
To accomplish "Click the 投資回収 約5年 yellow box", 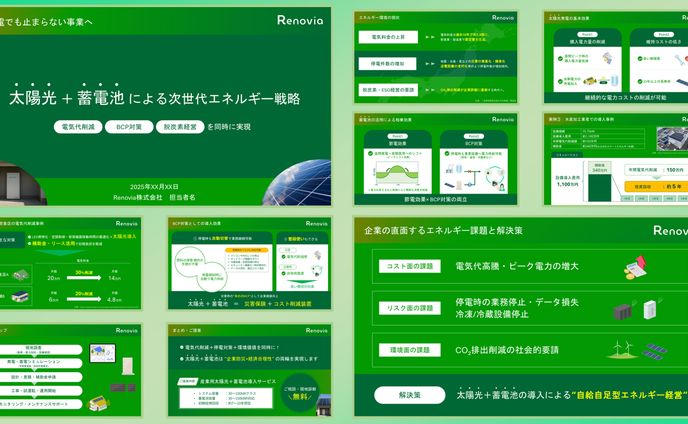I will tap(656, 187).
